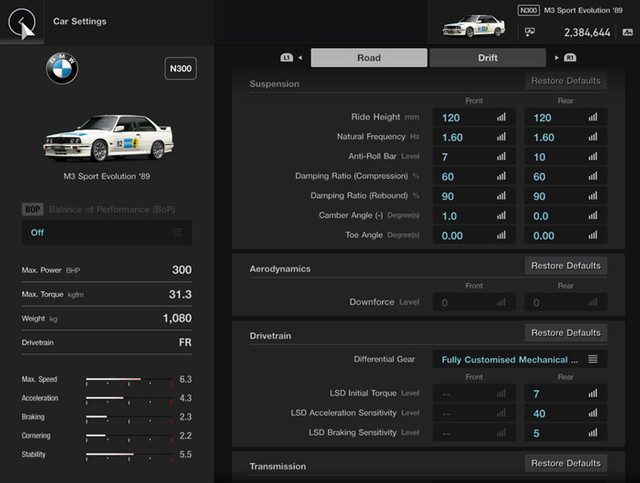Click the N300 class badge in left panel
This screenshot has height=483, width=640.
click(180, 69)
